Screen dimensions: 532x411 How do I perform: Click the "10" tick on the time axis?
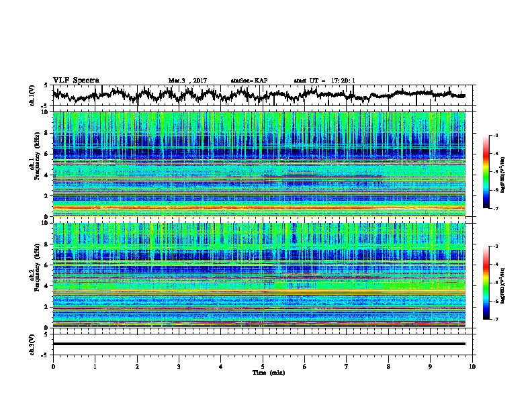(472, 367)
